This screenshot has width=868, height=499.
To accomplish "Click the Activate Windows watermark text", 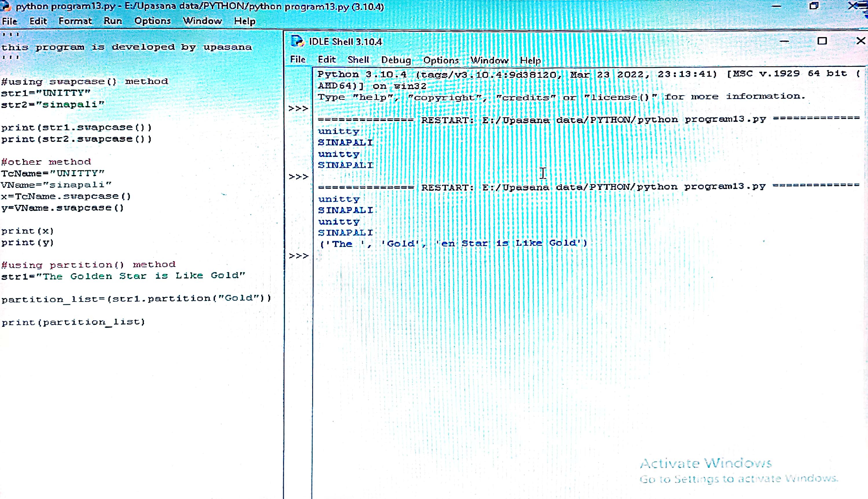I will (706, 463).
